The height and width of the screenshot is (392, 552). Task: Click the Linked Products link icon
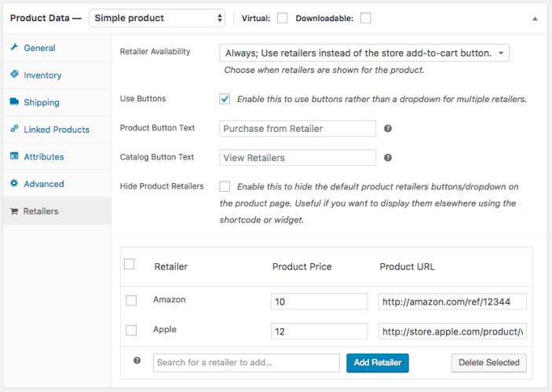point(14,130)
